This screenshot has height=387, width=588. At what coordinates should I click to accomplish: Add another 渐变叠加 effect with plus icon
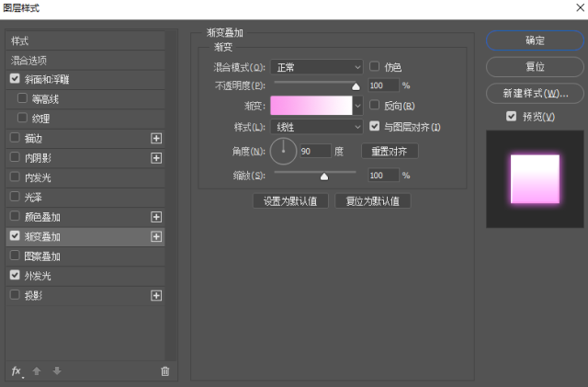pos(156,236)
